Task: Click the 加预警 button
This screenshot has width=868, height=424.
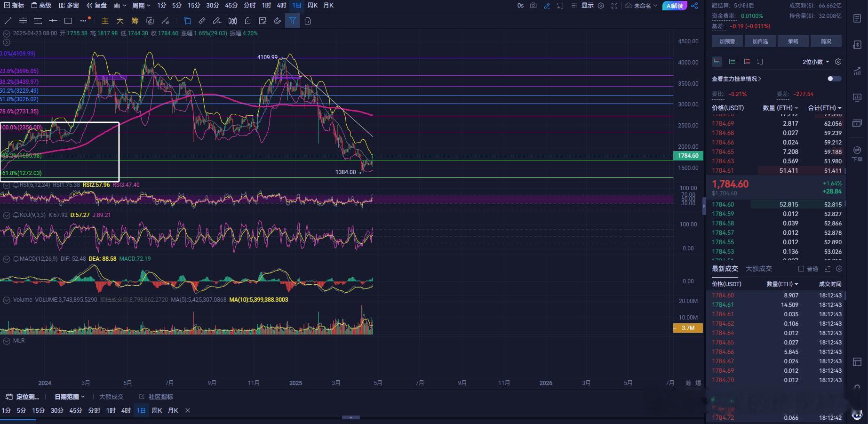Action: point(727,41)
